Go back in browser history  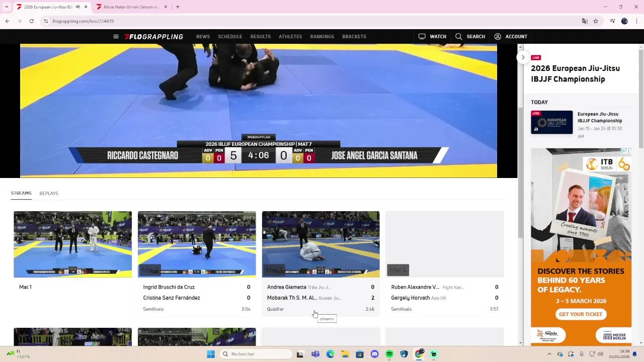[x=7, y=21]
